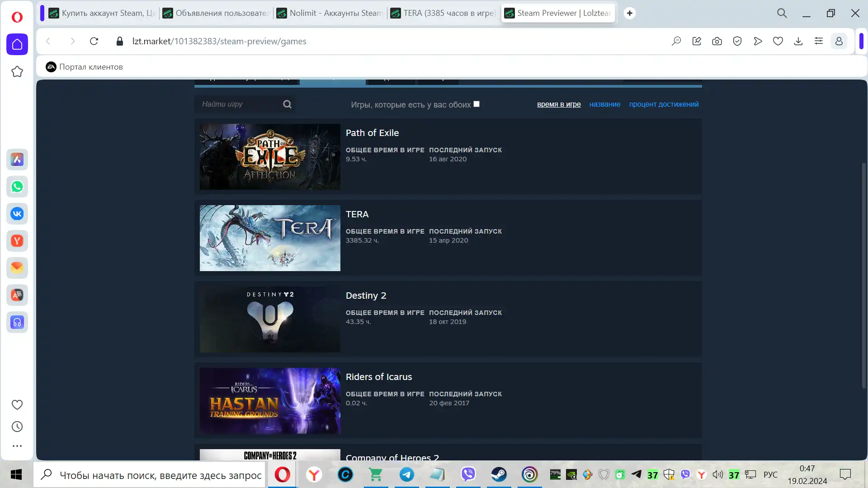The width and height of the screenshot is (868, 488).
Task: Open the orange mail sidebar icon
Action: (17, 268)
